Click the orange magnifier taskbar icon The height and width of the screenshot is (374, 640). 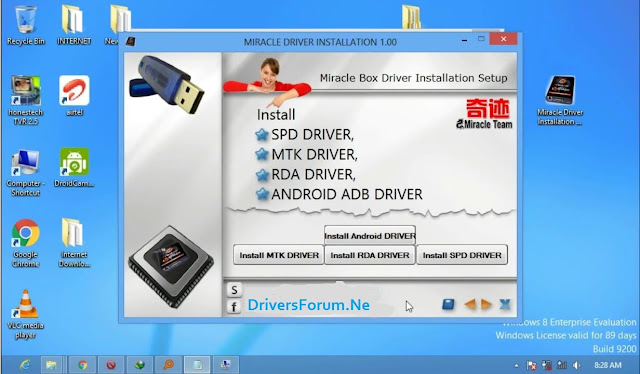click(168, 365)
